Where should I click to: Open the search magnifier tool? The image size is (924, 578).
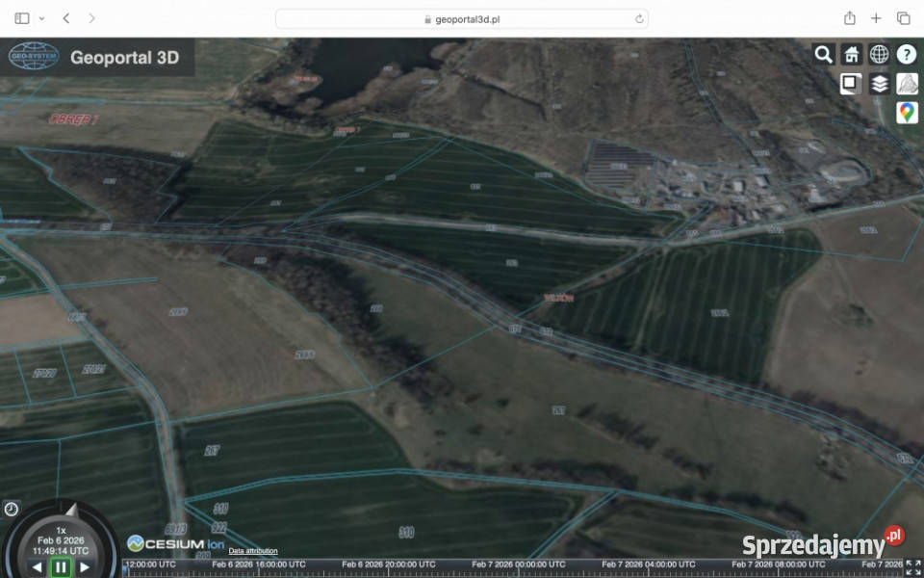pos(823,55)
